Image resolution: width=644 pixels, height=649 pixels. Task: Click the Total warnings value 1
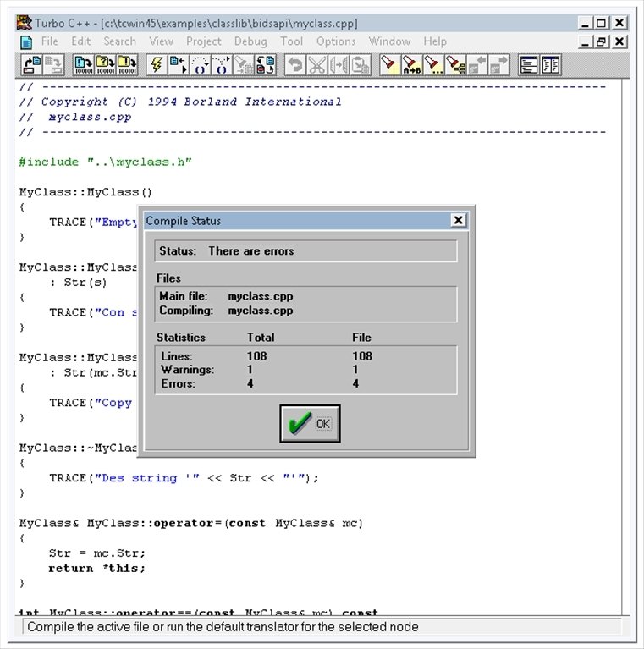(250, 369)
